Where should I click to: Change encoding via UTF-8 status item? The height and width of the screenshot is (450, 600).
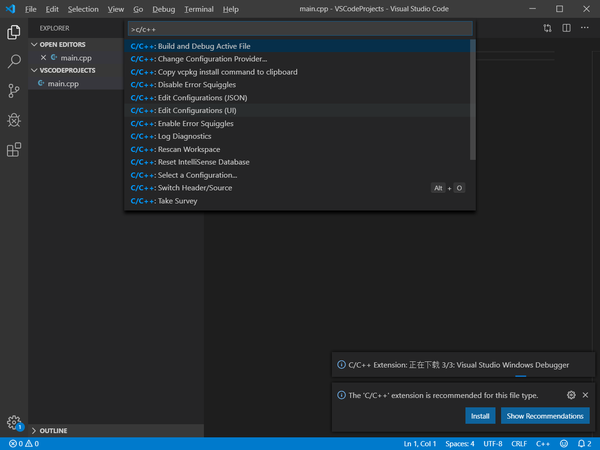(492, 444)
